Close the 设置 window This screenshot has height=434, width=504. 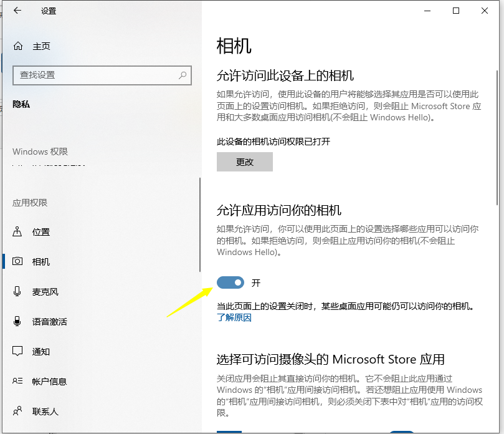click(x=485, y=11)
